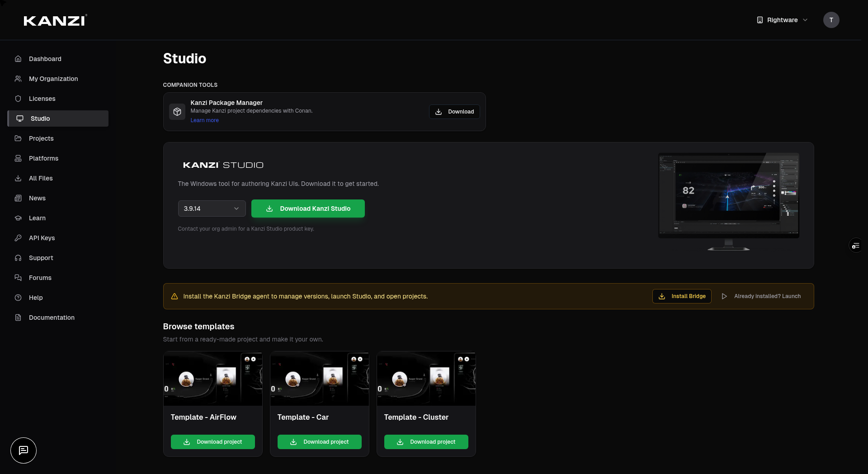Open Platforms from the sidebar
This screenshot has height=474, width=868.
point(58,158)
